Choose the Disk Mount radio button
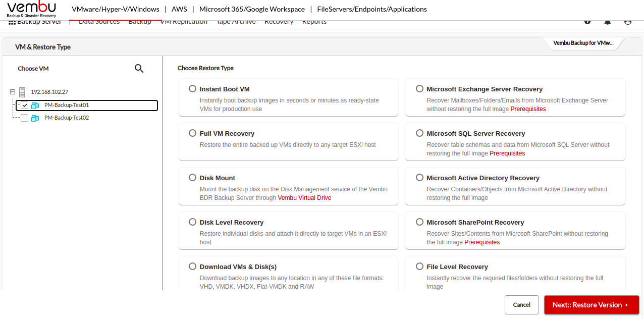644x319 pixels. 192,178
